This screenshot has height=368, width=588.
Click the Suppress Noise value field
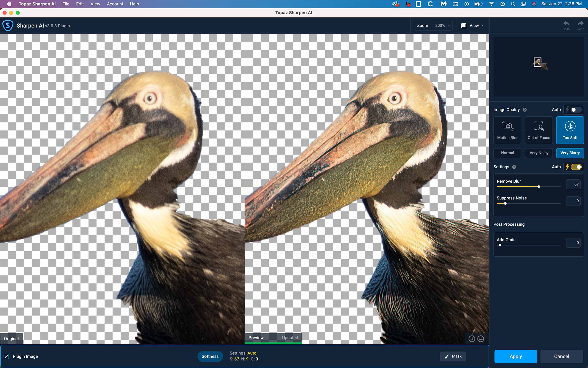point(573,201)
